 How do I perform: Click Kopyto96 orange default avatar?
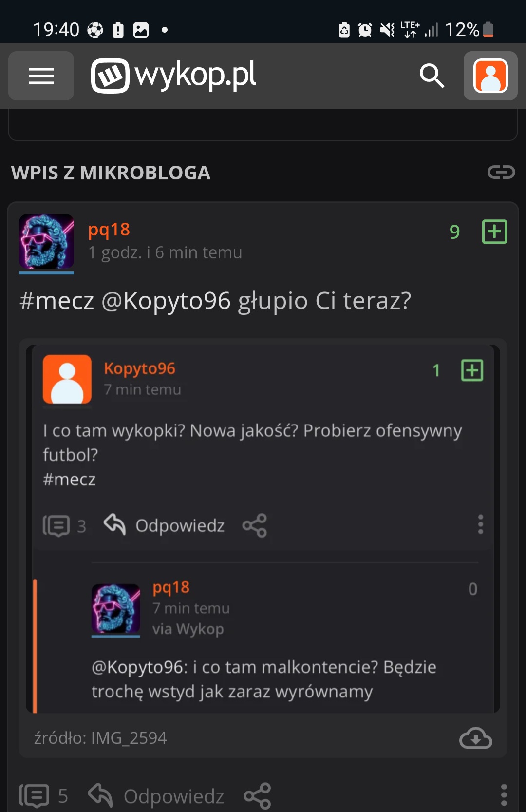[x=67, y=379]
